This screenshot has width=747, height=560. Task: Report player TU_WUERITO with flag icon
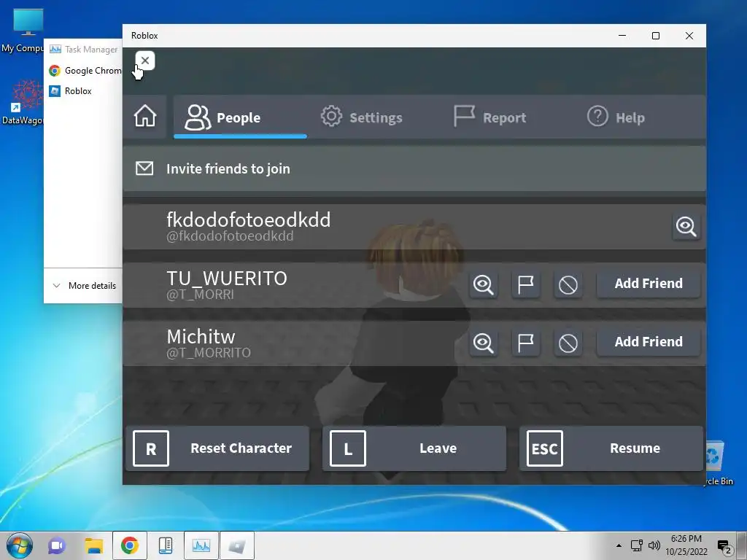pos(525,285)
